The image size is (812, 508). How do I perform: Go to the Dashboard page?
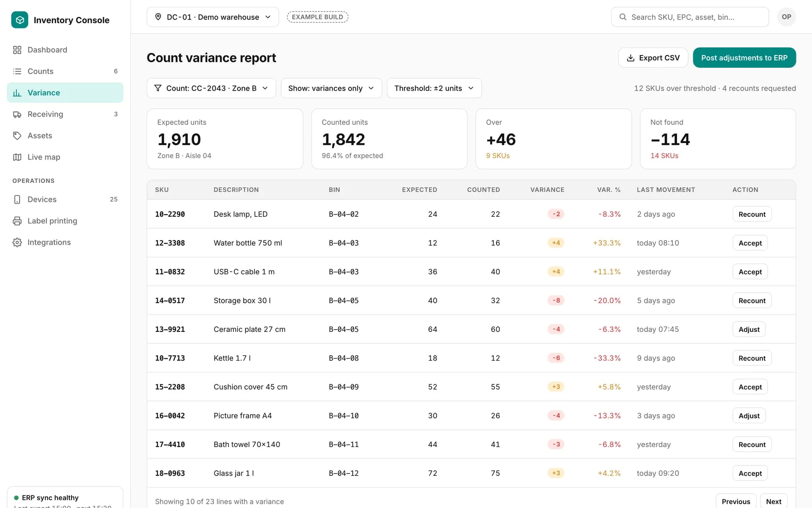65,50
